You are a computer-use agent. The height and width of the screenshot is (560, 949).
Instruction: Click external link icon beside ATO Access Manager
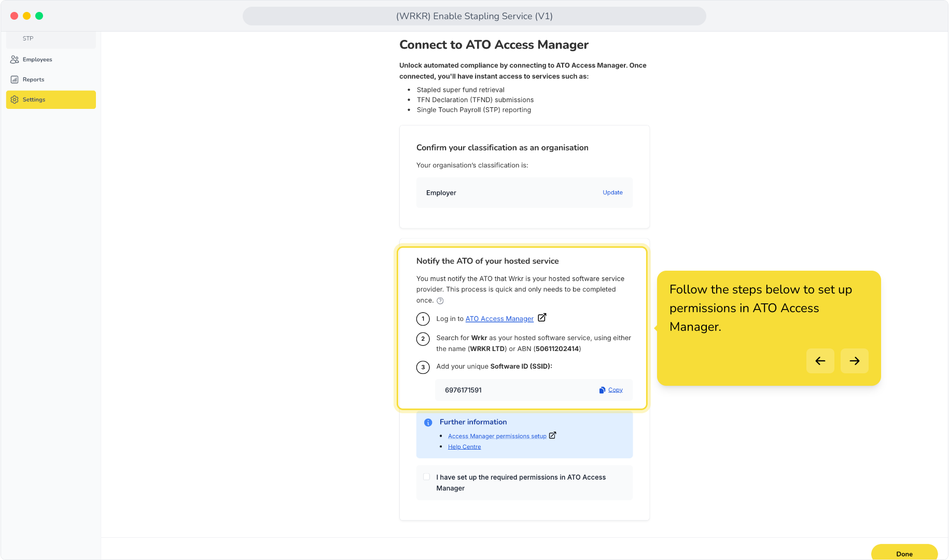coord(542,317)
